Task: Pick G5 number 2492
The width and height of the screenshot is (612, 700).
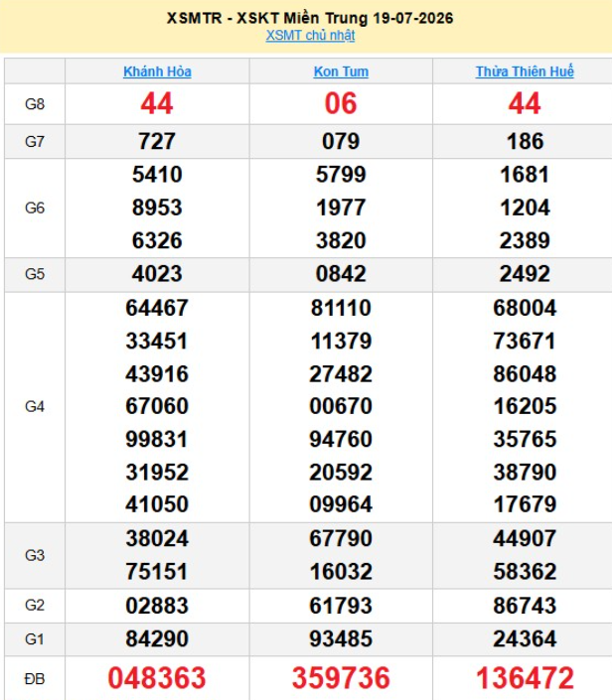Action: pyautogui.click(x=525, y=274)
